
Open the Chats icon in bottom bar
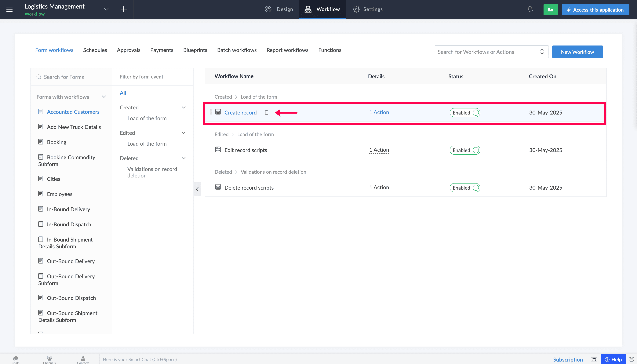click(x=16, y=360)
